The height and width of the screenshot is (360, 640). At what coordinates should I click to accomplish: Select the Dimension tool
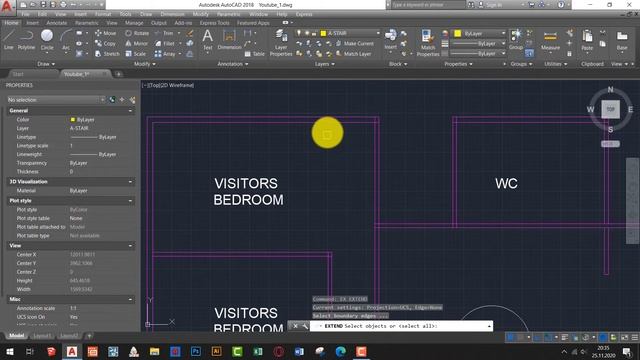[x=229, y=40]
